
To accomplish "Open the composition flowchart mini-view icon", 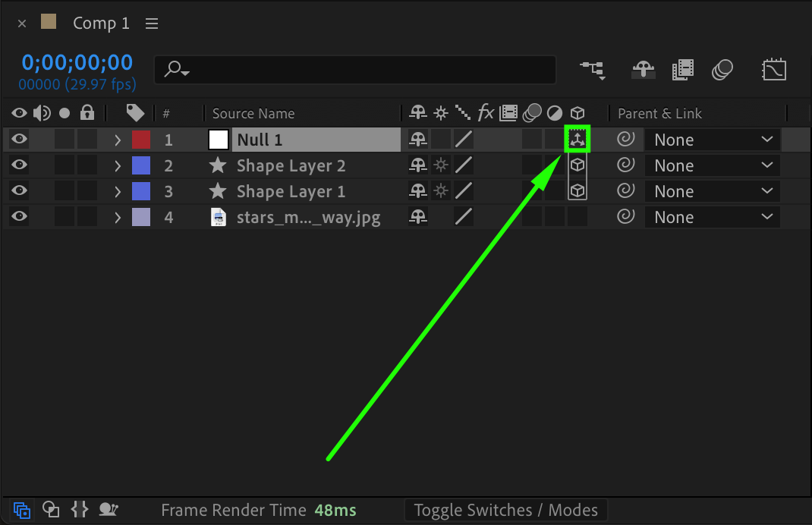I will [x=593, y=70].
